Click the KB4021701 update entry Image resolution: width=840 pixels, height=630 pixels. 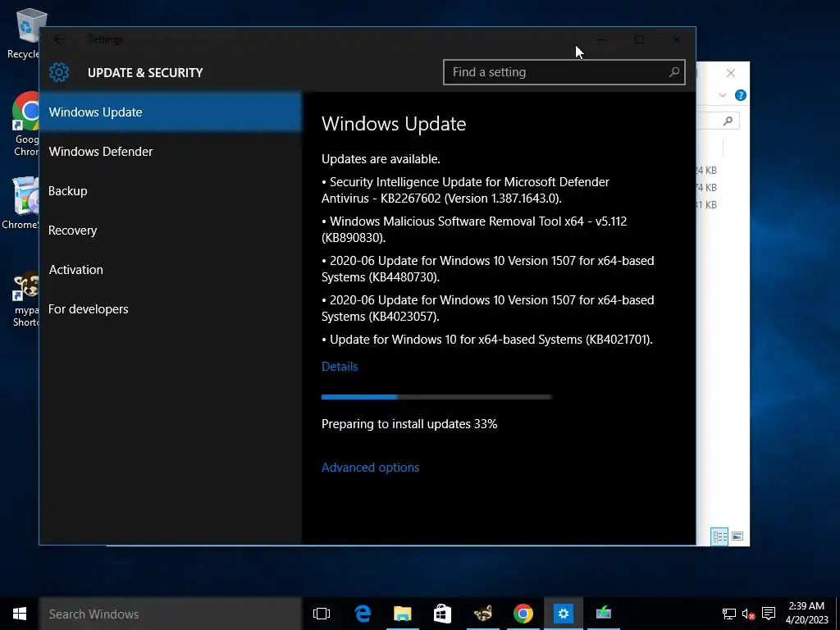pyautogui.click(x=487, y=340)
